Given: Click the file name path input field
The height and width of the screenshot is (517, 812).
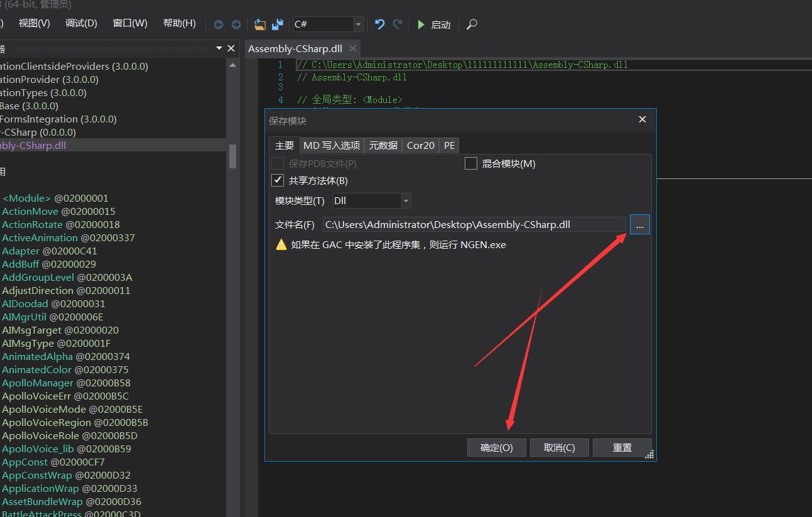Looking at the screenshot, I should (474, 224).
